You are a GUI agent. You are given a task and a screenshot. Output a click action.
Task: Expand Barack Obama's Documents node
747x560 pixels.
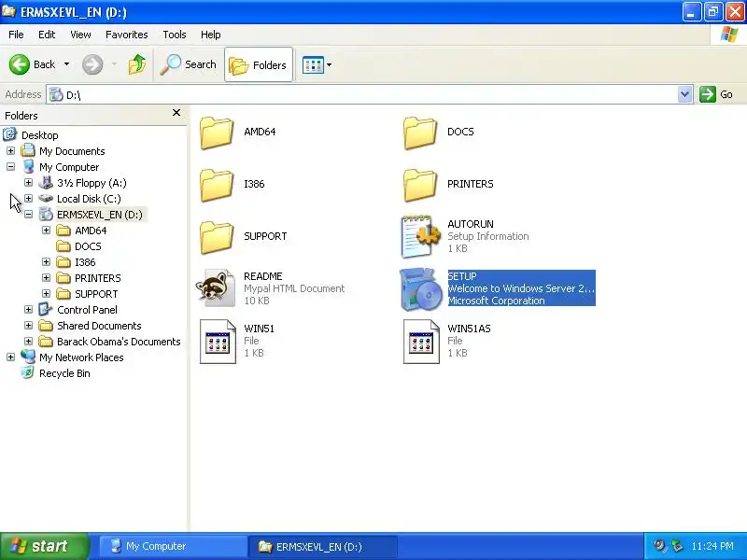point(28,341)
